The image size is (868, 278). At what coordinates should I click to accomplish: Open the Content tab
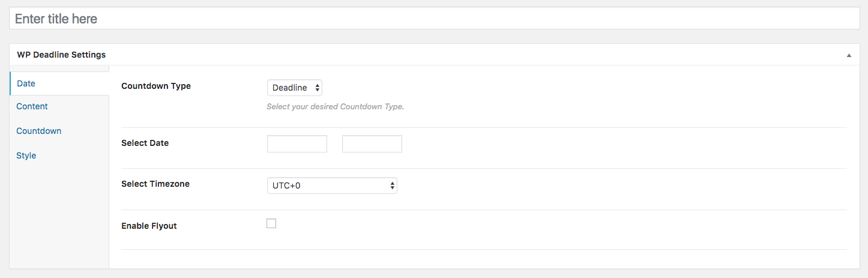tap(32, 106)
